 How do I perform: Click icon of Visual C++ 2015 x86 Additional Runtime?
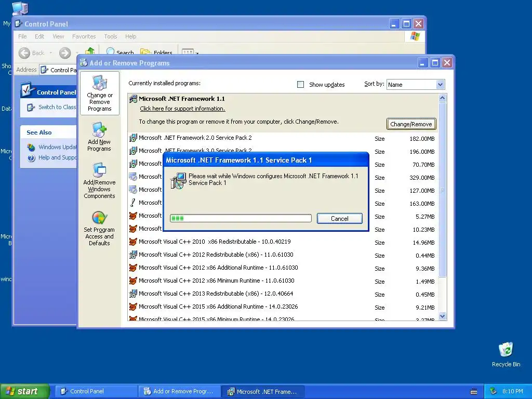click(134, 307)
